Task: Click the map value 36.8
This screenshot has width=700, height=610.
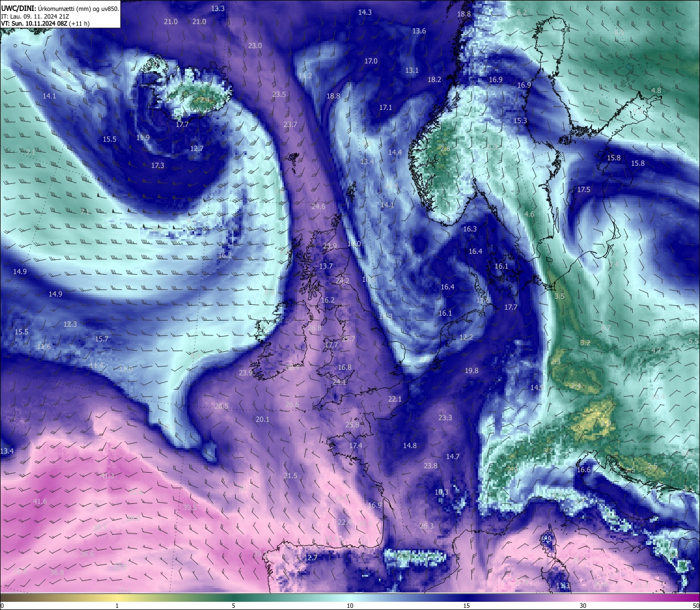Action: point(57,573)
